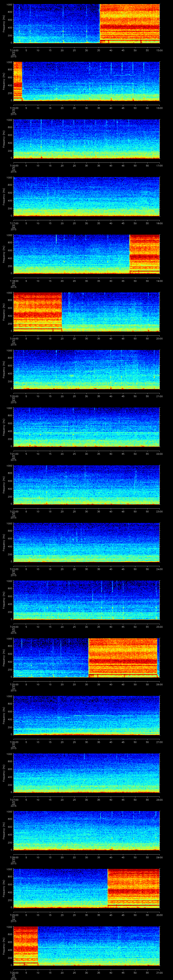Screen dimensions: 173x980
Task: Select the spectrogram panel starting at 7:20:00
Action: coord(86,369)
